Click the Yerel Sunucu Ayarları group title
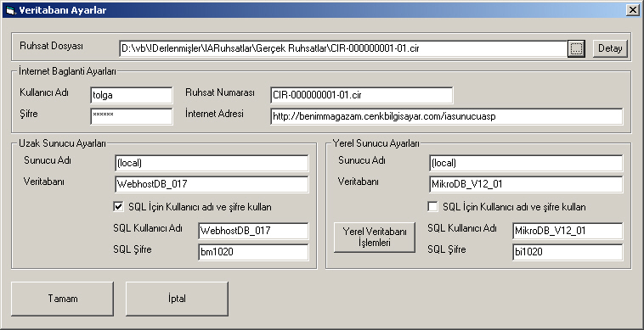 pos(376,143)
